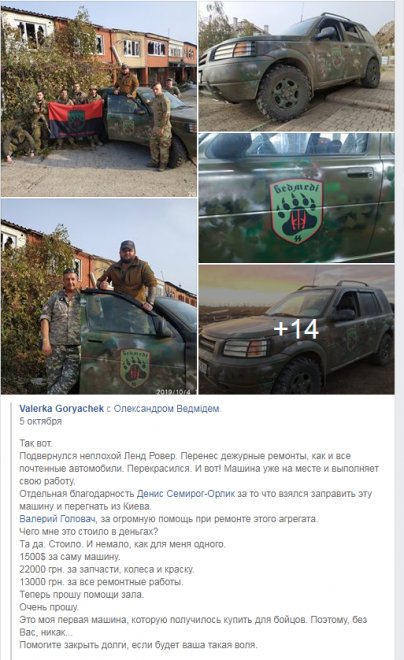This screenshot has width=404, height=660.
Task: Click the last line 'Помогите закрыть долги'
Action: pyautogui.click(x=138, y=645)
